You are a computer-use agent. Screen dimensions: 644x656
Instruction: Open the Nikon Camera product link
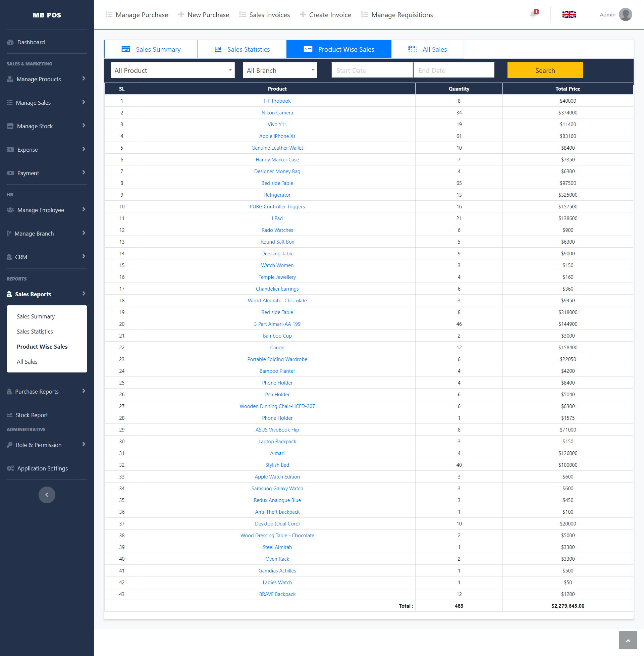click(x=277, y=113)
